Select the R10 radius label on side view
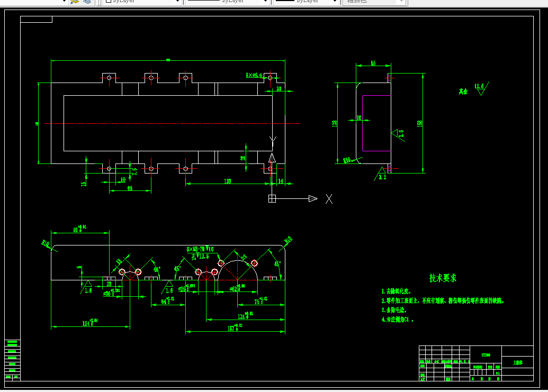 (347, 160)
